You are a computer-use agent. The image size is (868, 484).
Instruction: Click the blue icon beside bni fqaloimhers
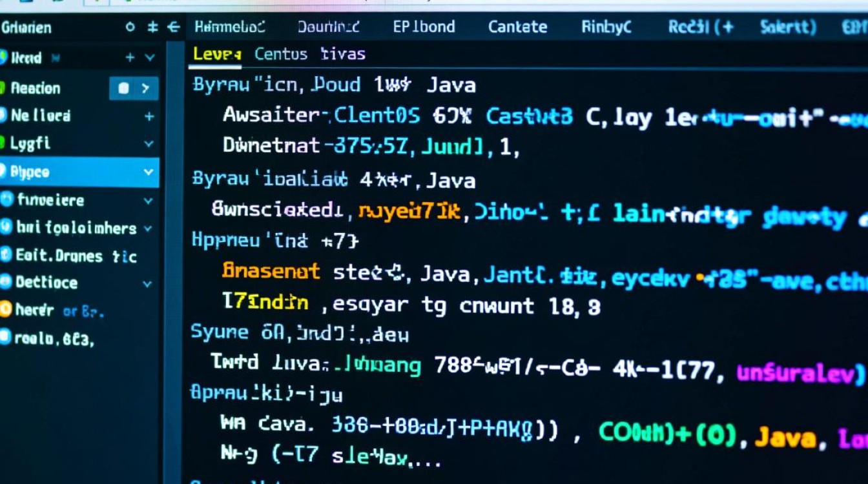[6, 227]
